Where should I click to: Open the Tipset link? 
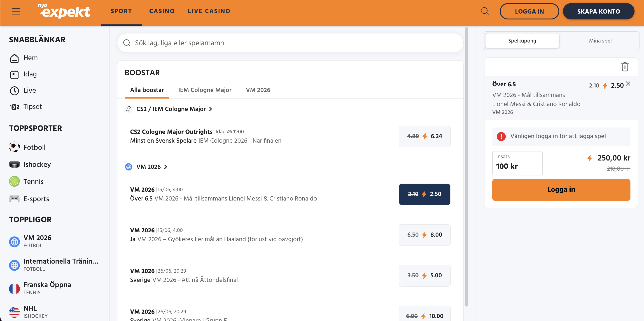(x=33, y=107)
